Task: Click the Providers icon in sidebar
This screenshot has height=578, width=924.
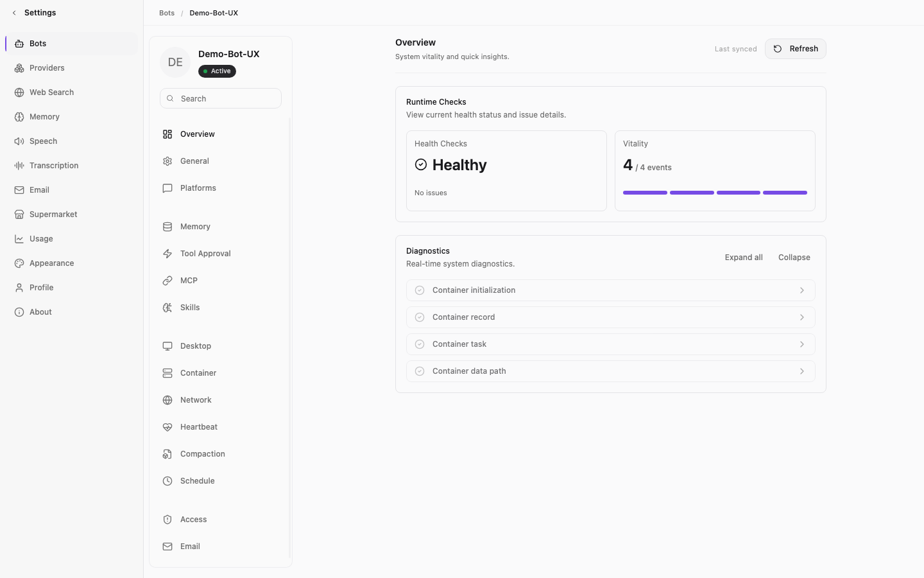Action: click(19, 68)
